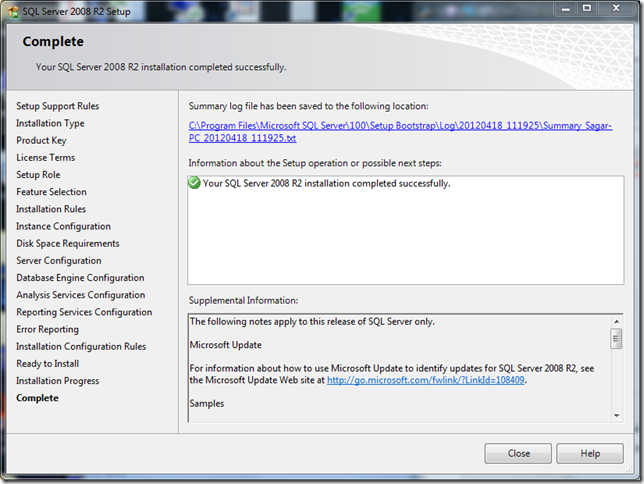The image size is (644, 484).
Task: Select Installation Rules step
Action: tap(51, 209)
